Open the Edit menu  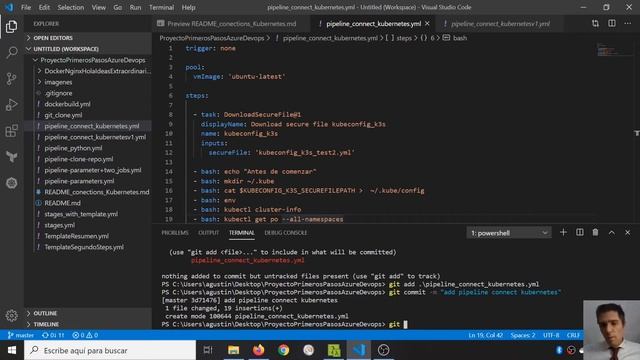pos(44,7)
